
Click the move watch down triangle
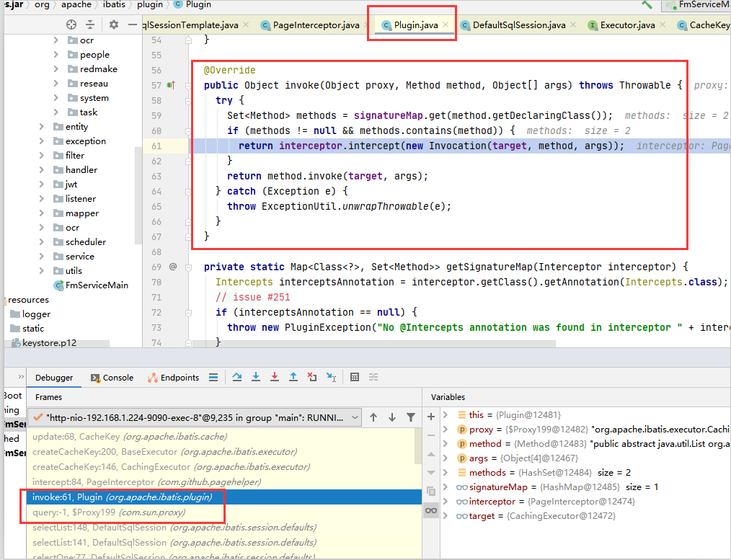(x=431, y=472)
